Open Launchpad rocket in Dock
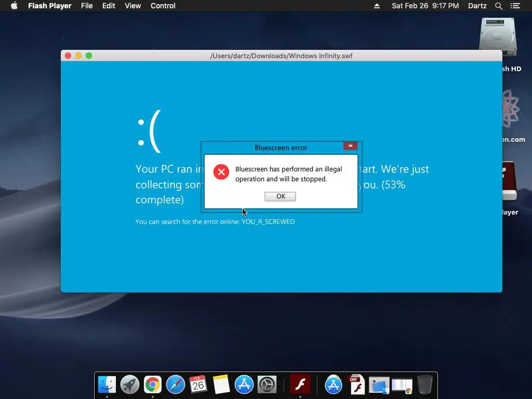Viewport: 532px width, 399px height. [x=129, y=384]
